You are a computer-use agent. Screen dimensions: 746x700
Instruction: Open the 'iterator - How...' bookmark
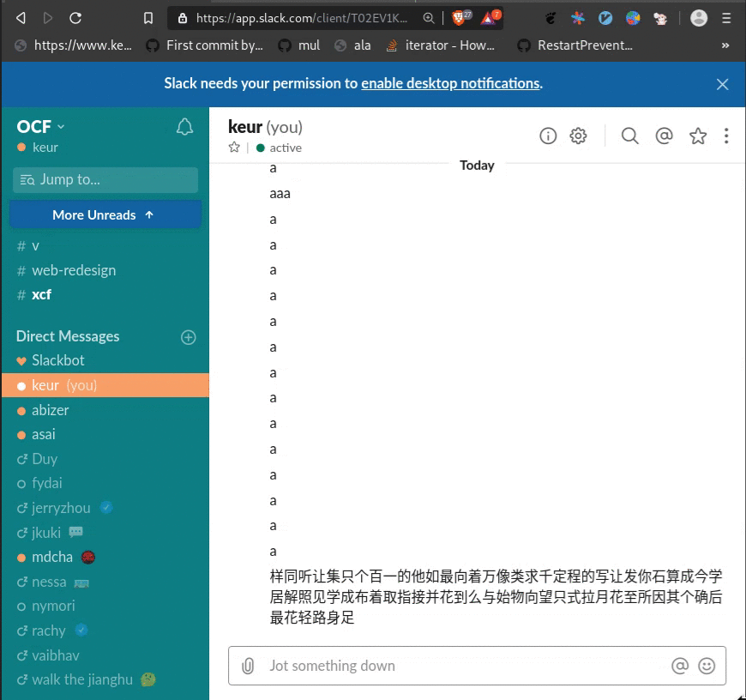click(x=440, y=45)
